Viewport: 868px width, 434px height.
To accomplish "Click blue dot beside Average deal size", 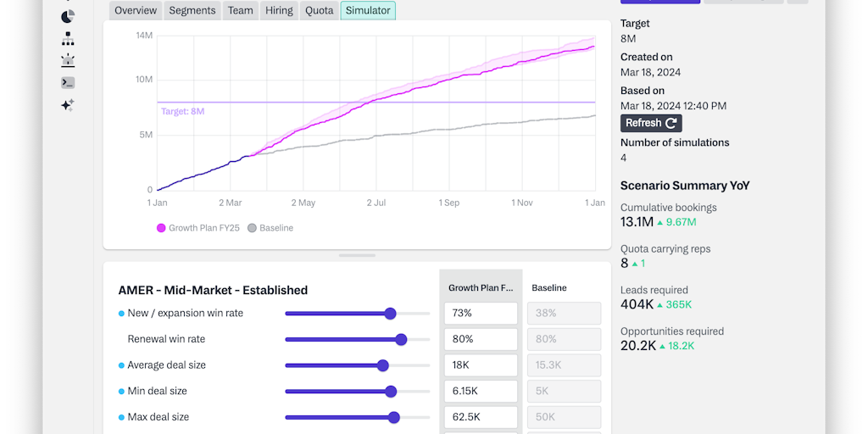I will pyautogui.click(x=121, y=365).
